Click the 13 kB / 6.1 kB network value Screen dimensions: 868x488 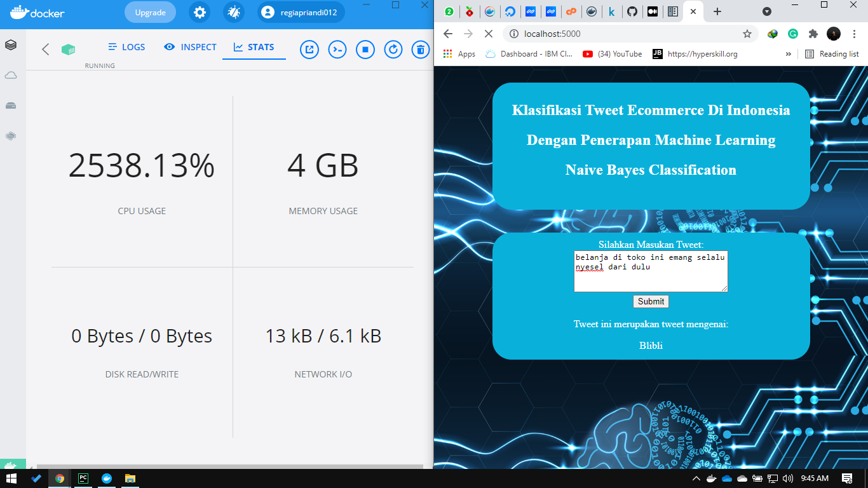(x=323, y=335)
